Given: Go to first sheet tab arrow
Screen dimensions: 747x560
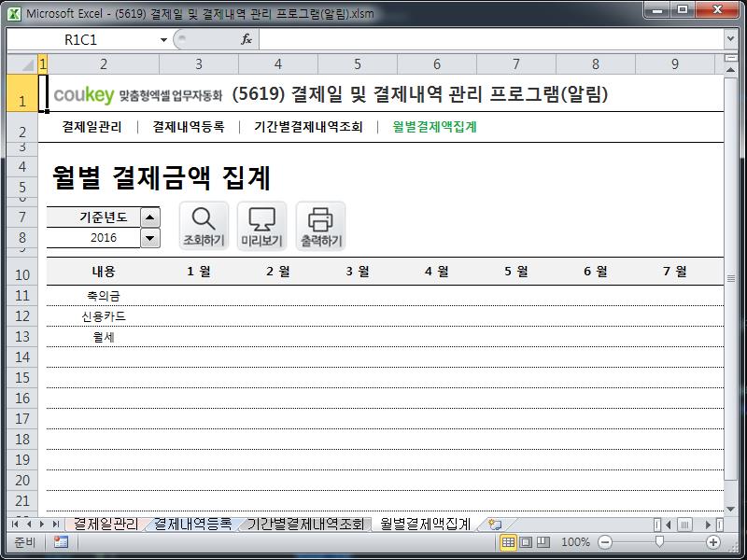Looking at the screenshot, I should pos(15,525).
